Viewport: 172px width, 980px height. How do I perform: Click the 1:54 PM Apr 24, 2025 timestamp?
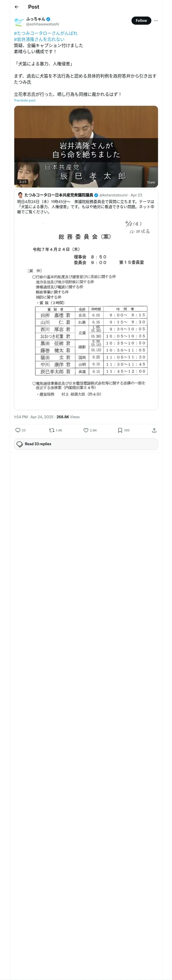pyautogui.click(x=34, y=417)
